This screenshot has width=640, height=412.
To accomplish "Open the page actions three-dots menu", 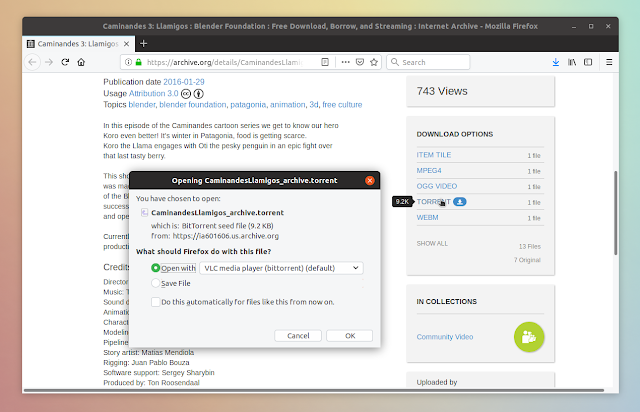I will click(345, 62).
